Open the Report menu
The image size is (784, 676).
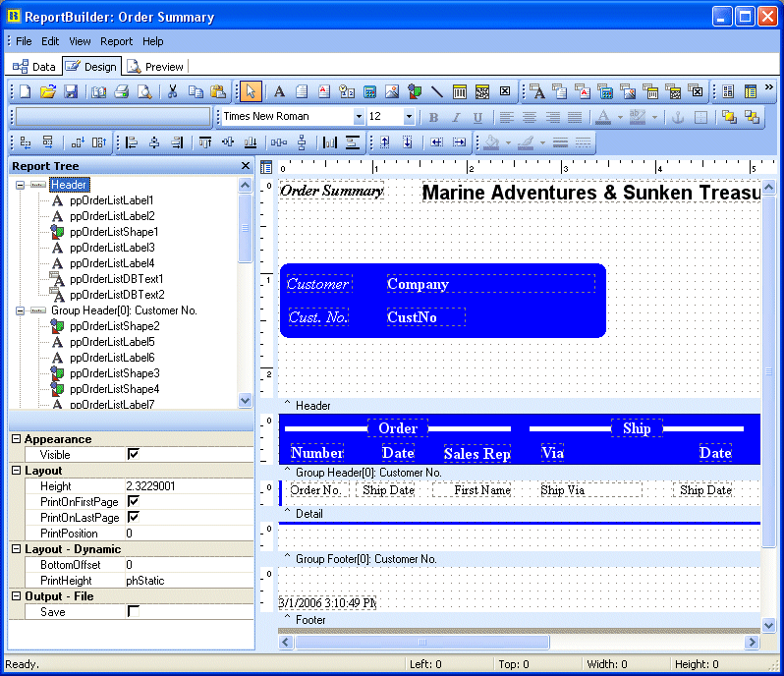tap(116, 41)
